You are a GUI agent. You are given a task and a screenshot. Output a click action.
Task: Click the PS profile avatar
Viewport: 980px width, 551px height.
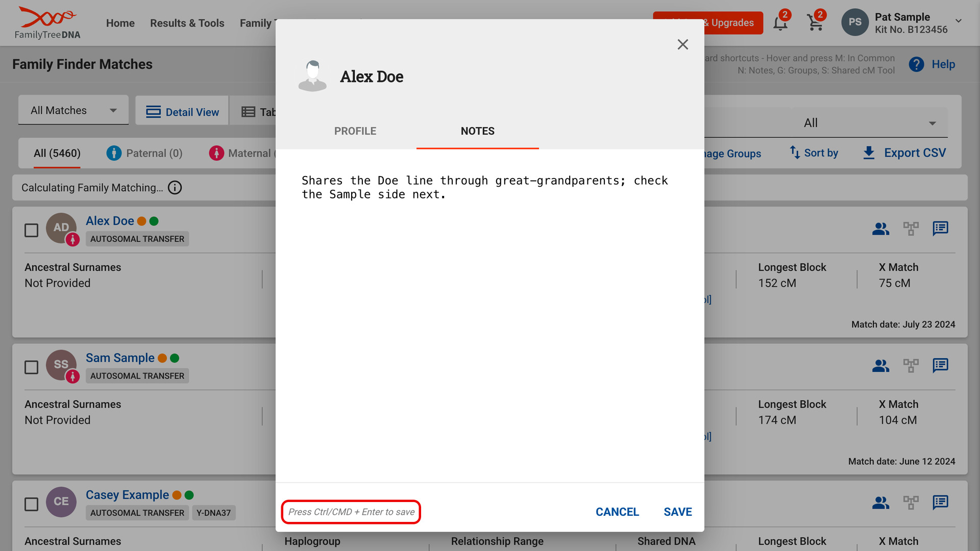855,22
